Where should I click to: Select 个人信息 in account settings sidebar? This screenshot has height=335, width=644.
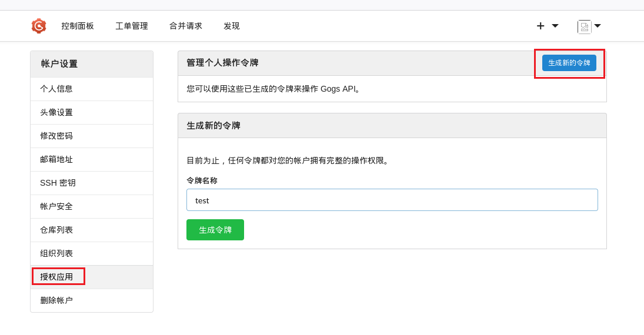point(56,89)
